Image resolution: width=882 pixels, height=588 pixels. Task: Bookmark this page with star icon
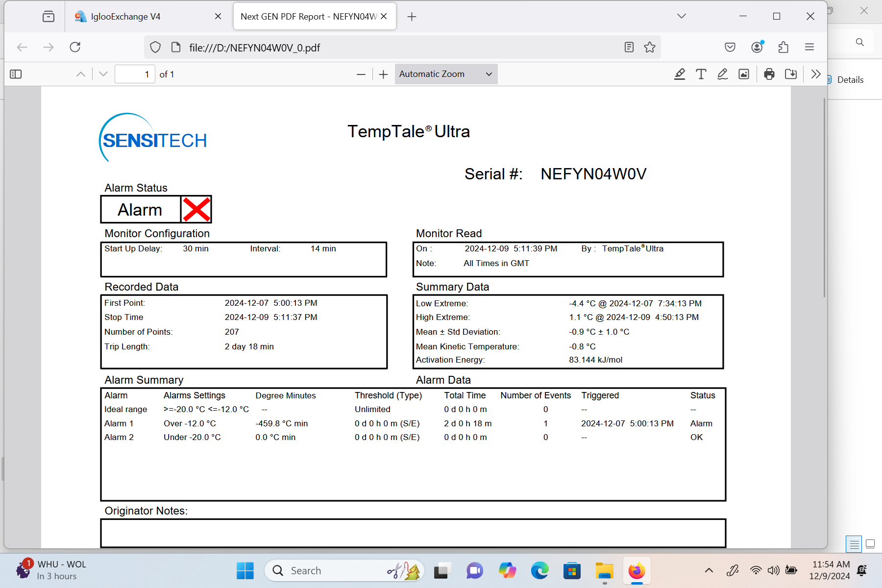[650, 47]
